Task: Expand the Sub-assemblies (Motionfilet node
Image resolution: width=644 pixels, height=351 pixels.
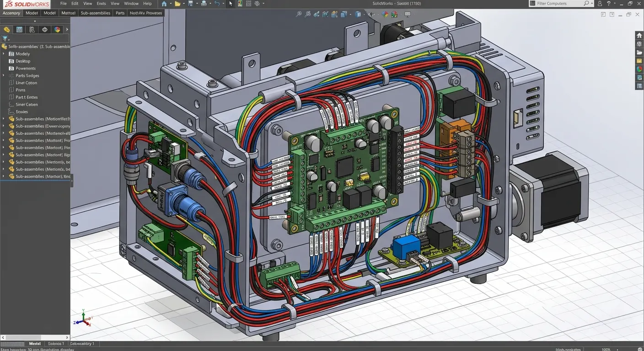Action: [4, 119]
